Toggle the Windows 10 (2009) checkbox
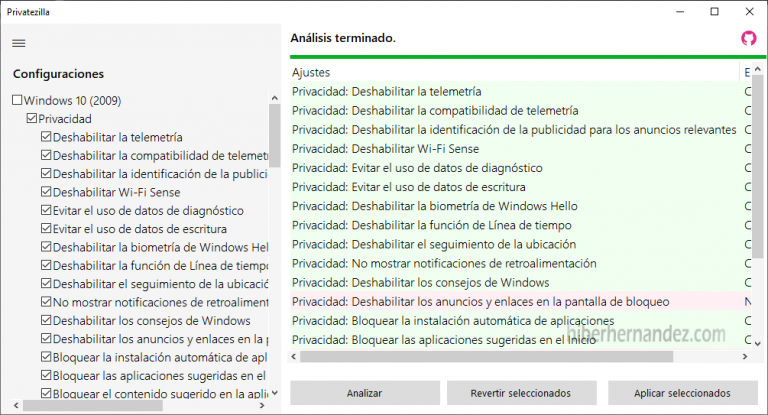 click(x=17, y=101)
